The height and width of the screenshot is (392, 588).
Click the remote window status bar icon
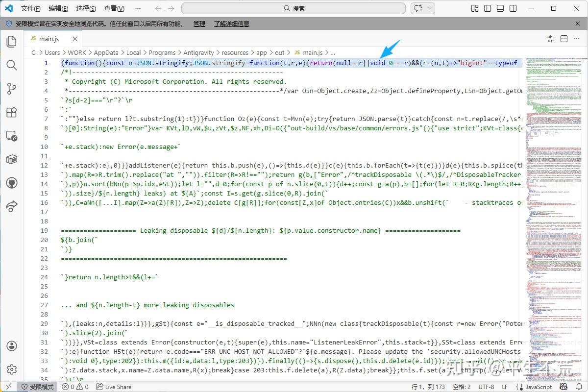click(x=8, y=387)
